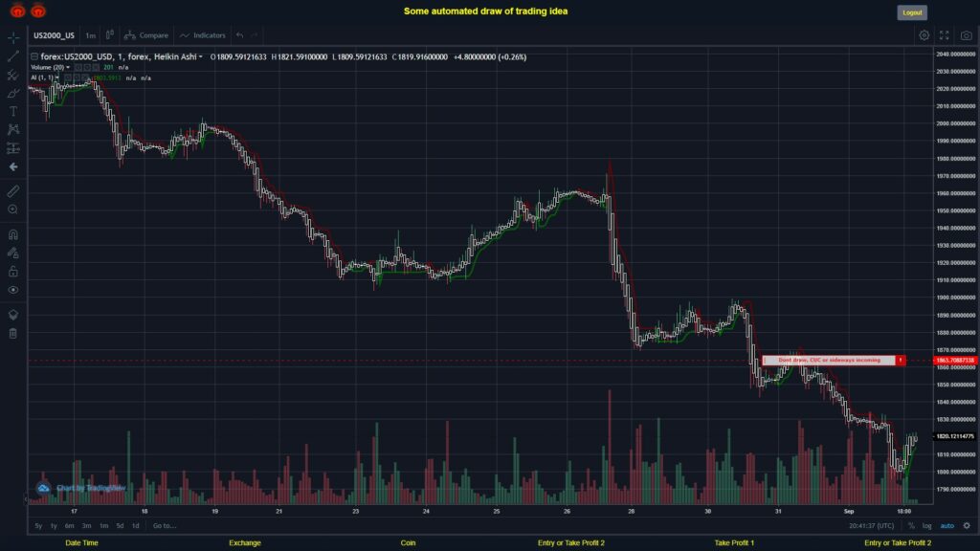Toggle hide all drawing tools eye icon
Image resolution: width=980 pixels, height=551 pixels.
tap(13, 290)
